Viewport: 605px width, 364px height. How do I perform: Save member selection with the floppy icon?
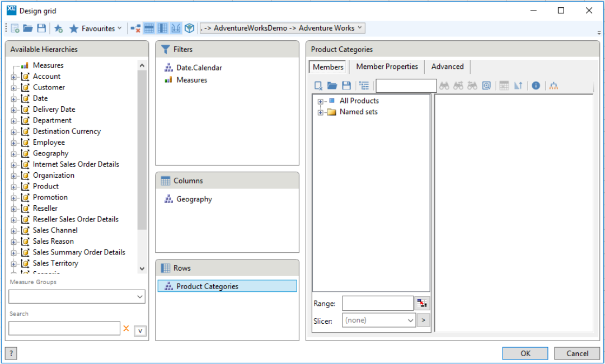346,86
